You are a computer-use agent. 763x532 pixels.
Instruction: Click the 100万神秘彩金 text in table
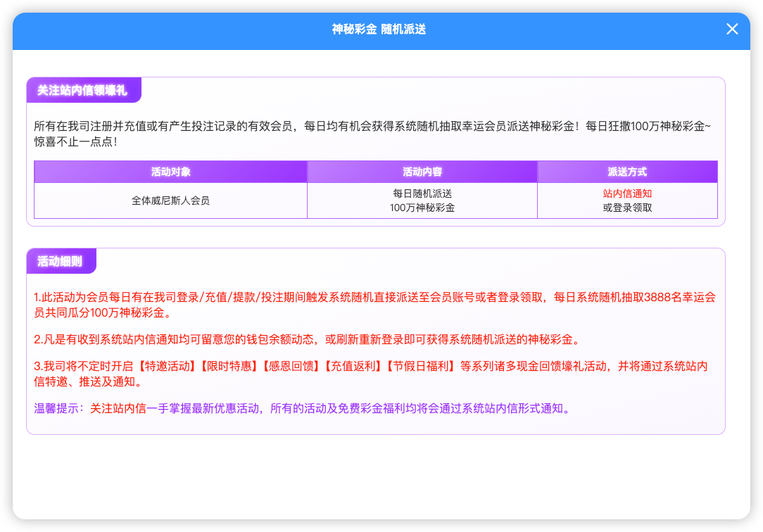(x=422, y=208)
